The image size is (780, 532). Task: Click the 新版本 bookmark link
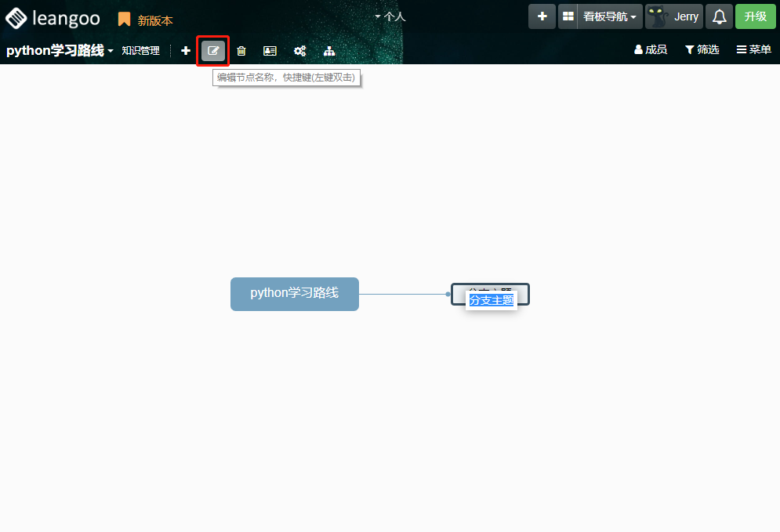147,20
